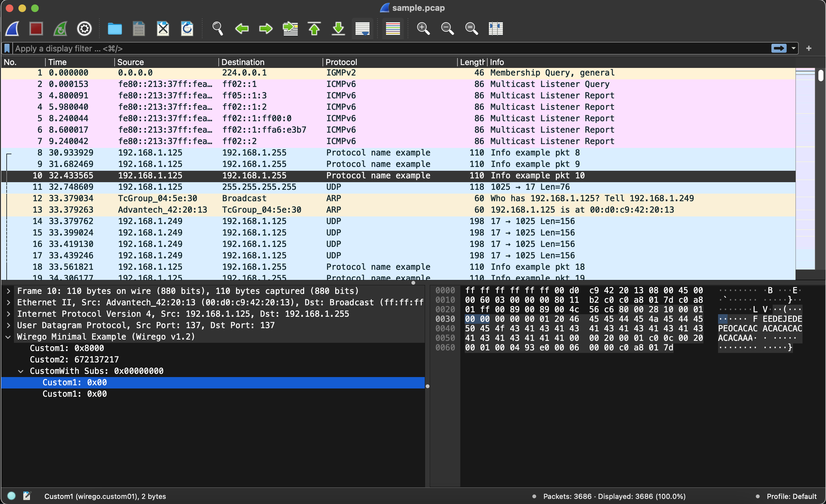Collapse Wirego Minimal Example tree

click(8, 337)
